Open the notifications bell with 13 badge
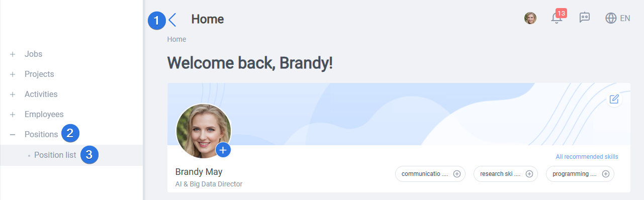This screenshot has width=644, height=200. (x=557, y=18)
